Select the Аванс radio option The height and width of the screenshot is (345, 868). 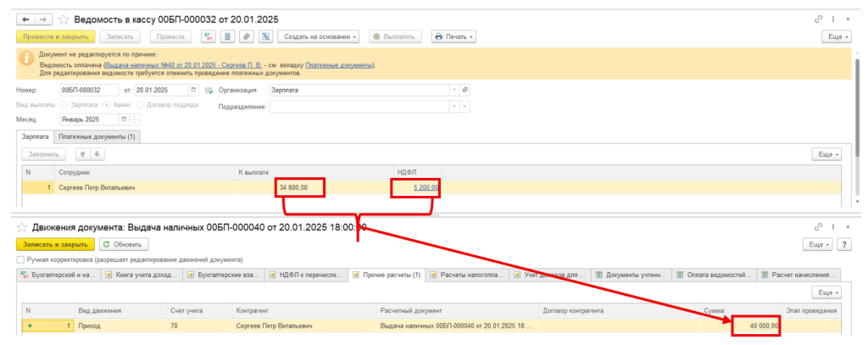[x=107, y=104]
